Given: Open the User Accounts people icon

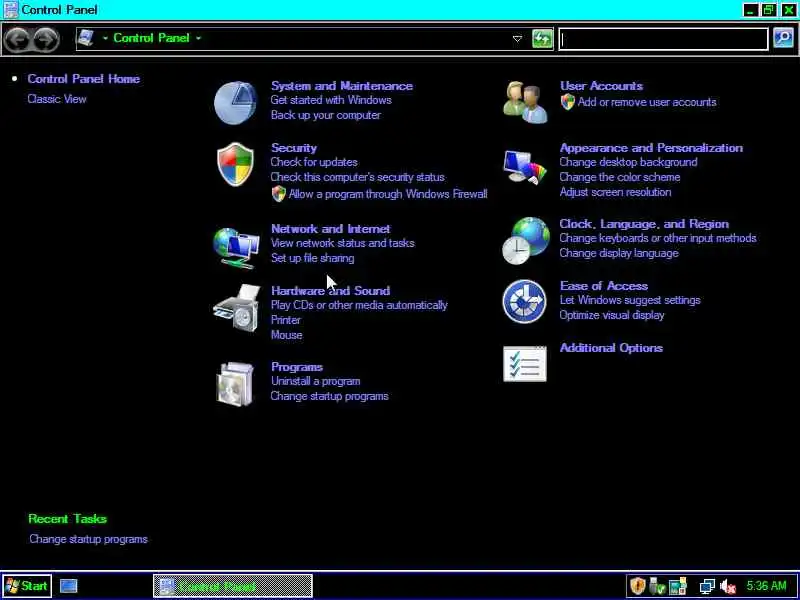Looking at the screenshot, I should coord(525,102).
